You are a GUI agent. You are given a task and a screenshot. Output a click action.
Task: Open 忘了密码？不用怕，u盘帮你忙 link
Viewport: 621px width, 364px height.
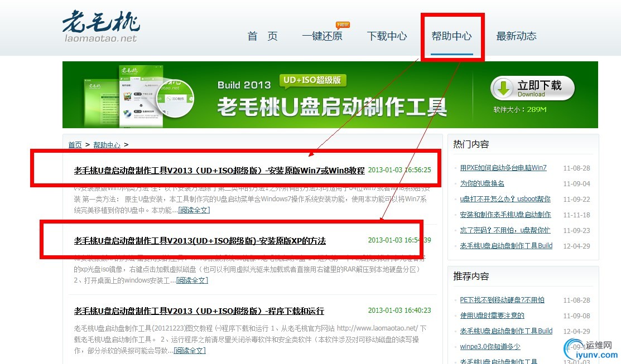coord(505,230)
